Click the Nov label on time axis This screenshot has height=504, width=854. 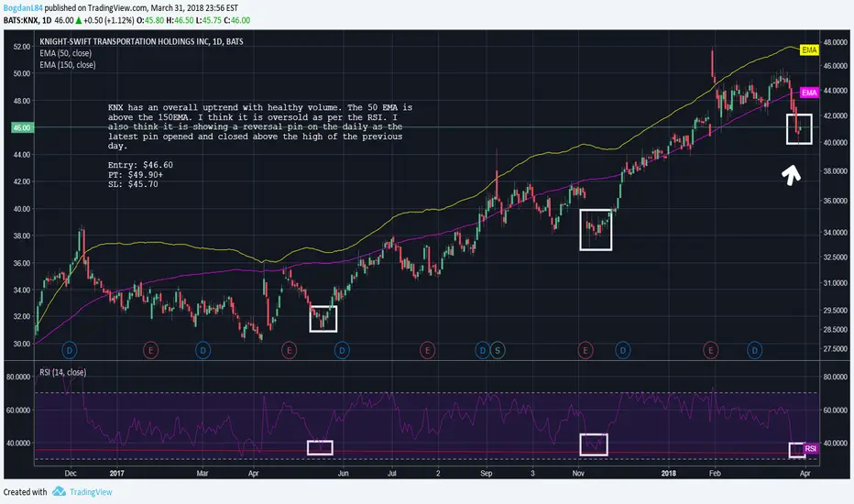tap(578, 473)
